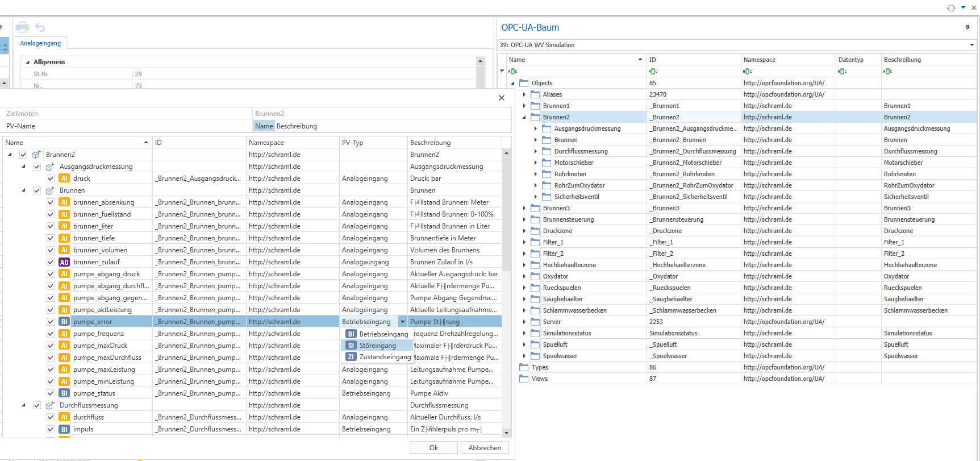Click the node icon of Brunnen2 in dialog
Viewport: 980px width, 461px height.
[37, 155]
